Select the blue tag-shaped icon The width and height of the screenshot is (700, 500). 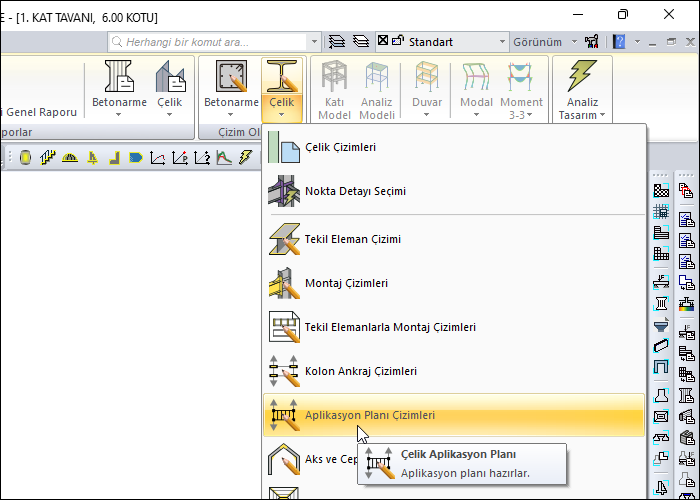(136, 158)
